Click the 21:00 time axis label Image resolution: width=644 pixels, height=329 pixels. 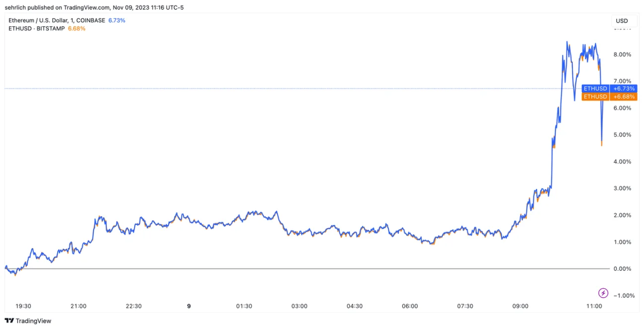click(x=79, y=306)
